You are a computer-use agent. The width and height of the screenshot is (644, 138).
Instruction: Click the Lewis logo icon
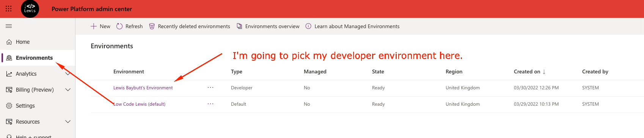pos(30,9)
